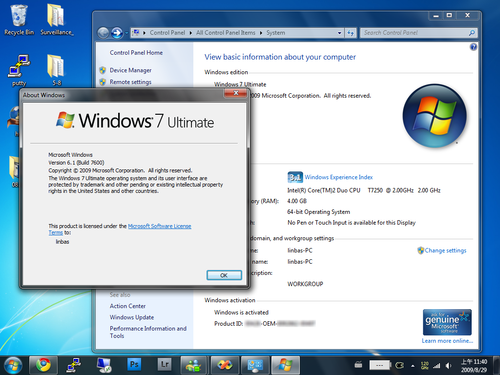
Task: Open recent pages dropdown beside Forward arrow
Action: coord(127,33)
